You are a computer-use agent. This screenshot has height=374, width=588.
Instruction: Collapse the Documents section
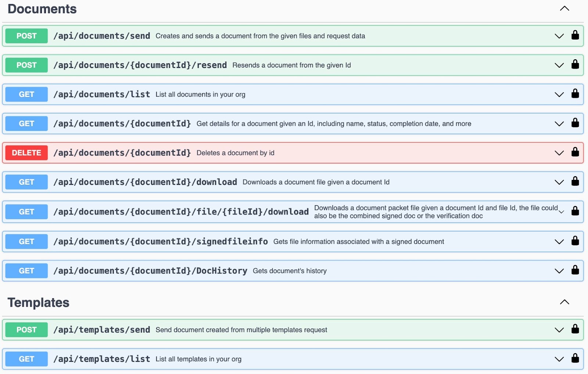pos(564,9)
